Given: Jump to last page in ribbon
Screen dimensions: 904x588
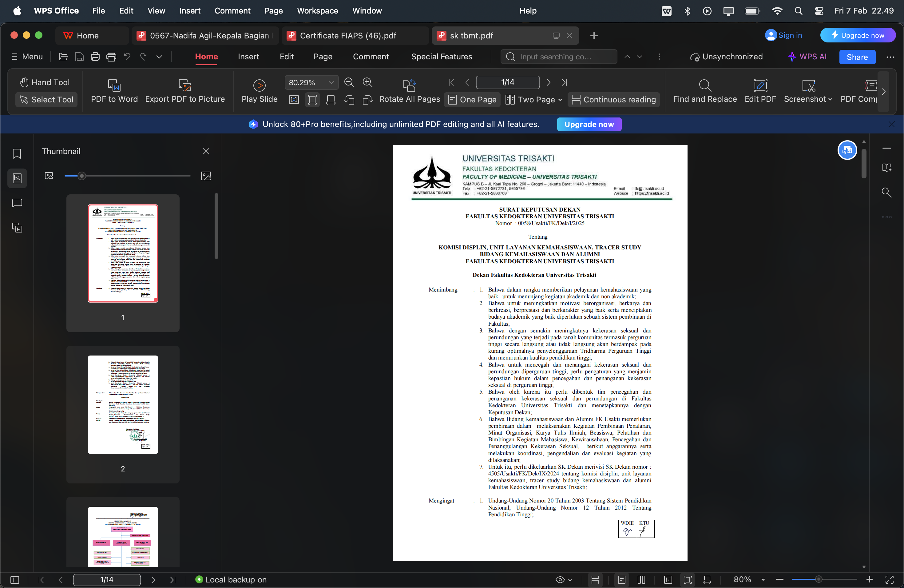Looking at the screenshot, I should click(x=565, y=82).
